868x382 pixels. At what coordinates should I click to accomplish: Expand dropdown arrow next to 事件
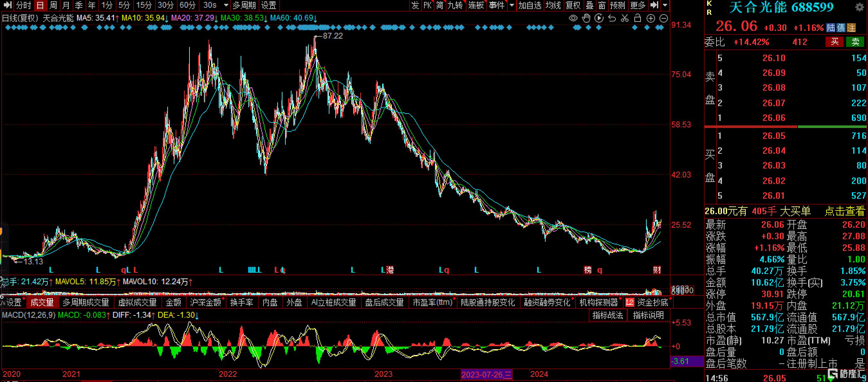click(x=512, y=5)
